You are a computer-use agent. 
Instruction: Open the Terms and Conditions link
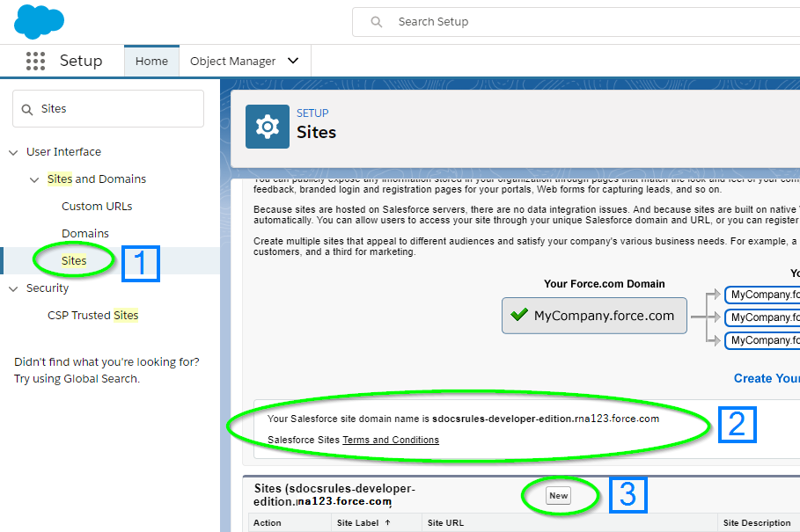tap(390, 440)
